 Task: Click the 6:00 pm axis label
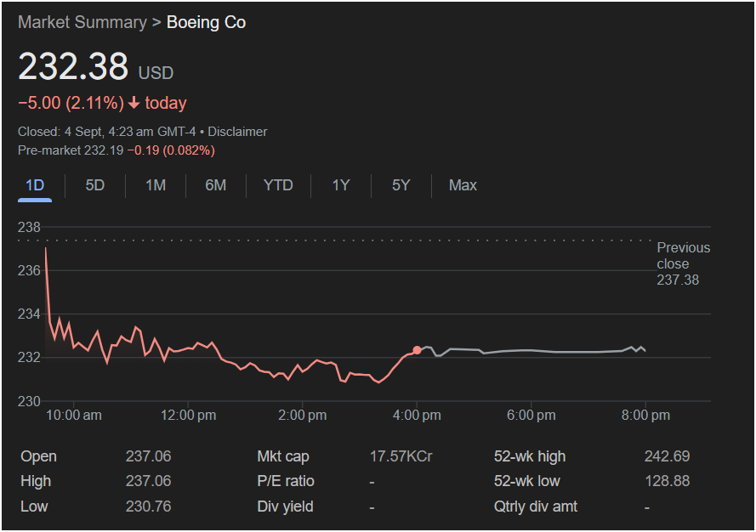coord(531,416)
